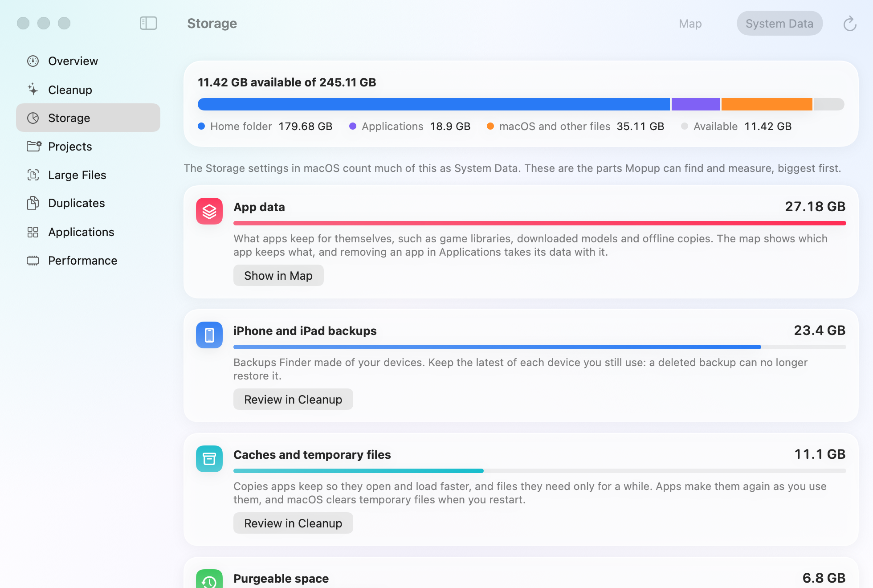Click 'macOS and other files 35.11 GB'
This screenshot has width=873, height=588.
pos(575,127)
